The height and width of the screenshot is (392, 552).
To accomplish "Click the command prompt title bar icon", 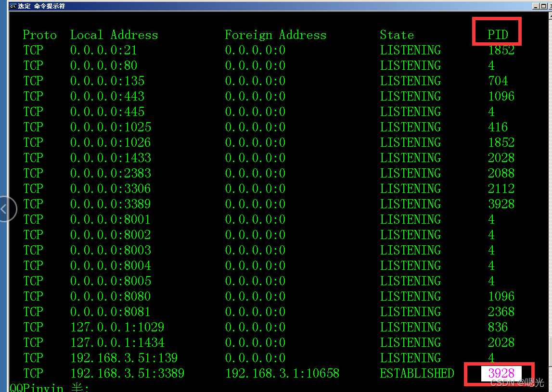I will 13,6.
